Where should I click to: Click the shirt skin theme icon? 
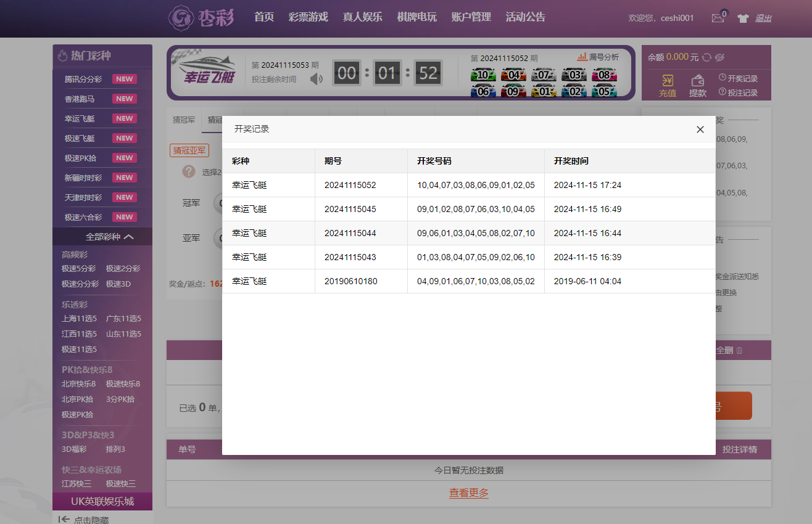pos(743,18)
